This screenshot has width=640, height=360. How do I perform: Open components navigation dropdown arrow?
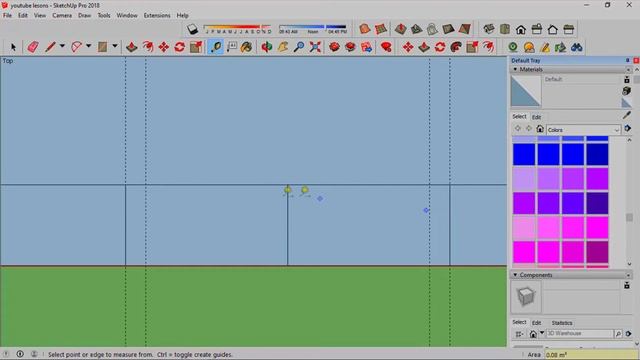pos(542,333)
